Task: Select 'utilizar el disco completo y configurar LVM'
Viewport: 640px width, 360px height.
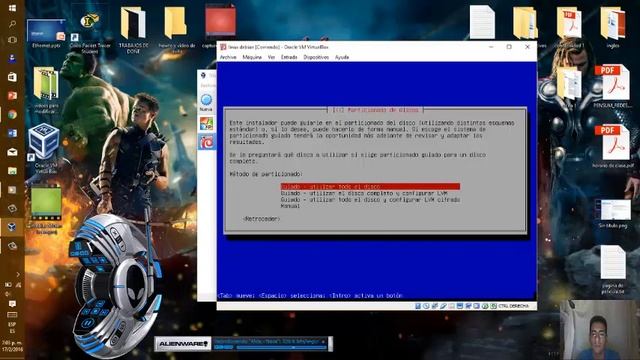Action: pyautogui.click(x=364, y=193)
